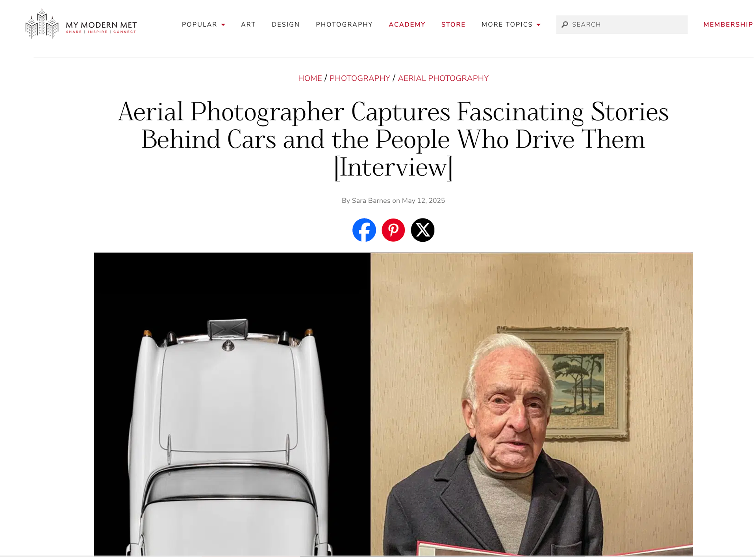Pin article using Pinterest icon

(393, 230)
